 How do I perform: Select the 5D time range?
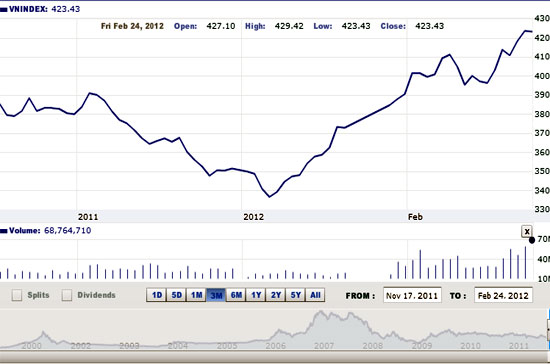(176, 295)
